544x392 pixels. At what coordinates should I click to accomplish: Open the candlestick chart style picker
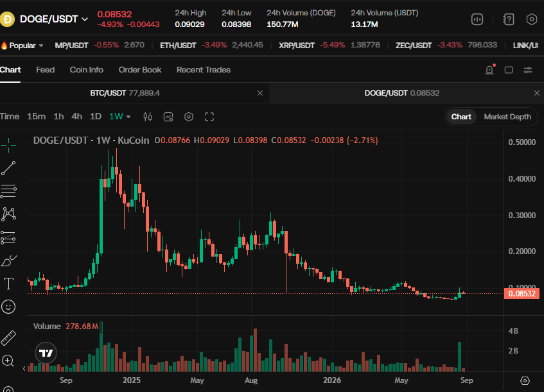(148, 117)
